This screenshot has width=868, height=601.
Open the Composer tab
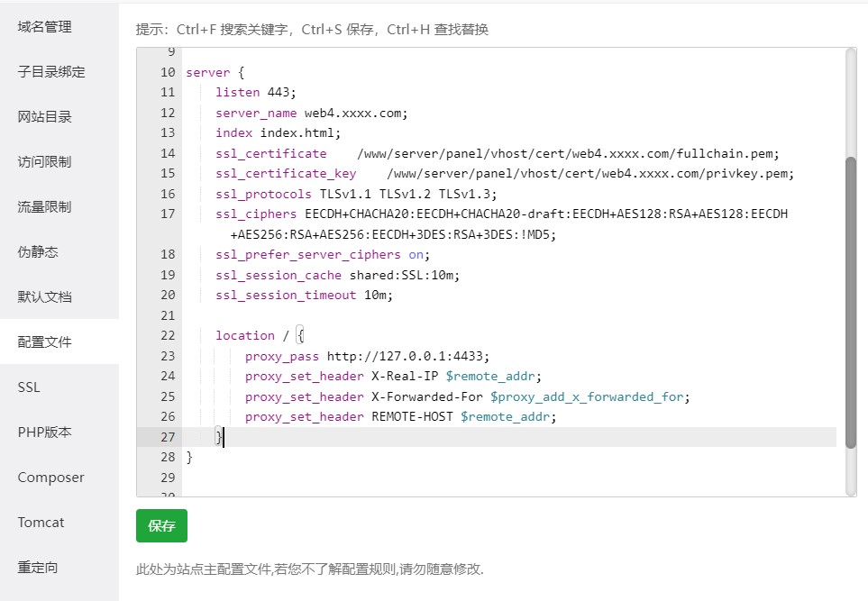point(50,478)
